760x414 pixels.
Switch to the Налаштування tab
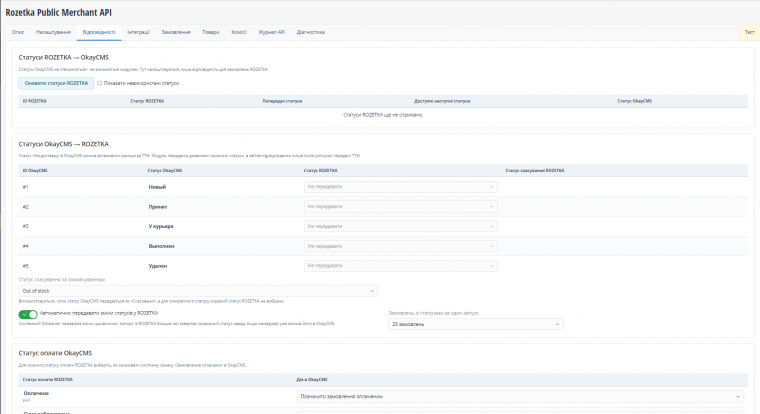[53, 32]
